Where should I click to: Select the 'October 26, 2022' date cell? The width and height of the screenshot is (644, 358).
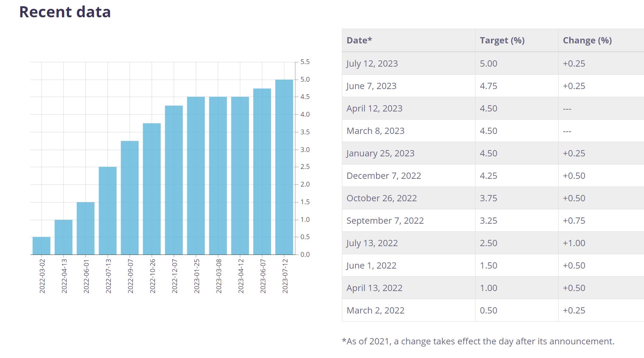click(x=408, y=198)
